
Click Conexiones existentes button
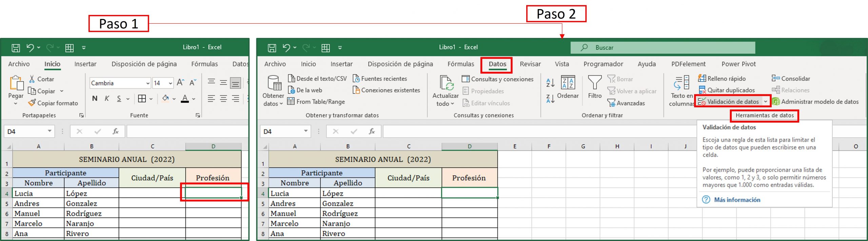(x=386, y=90)
